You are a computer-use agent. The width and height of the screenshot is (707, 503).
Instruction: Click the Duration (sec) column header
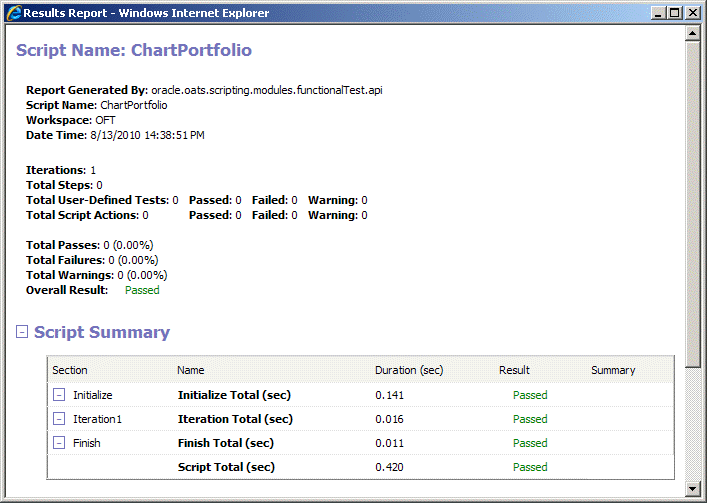pos(409,370)
